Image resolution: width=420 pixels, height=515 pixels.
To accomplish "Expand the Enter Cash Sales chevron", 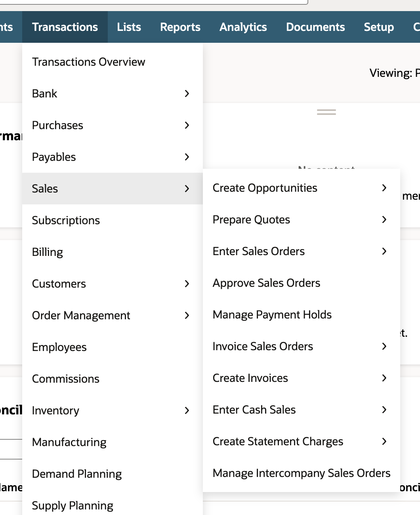I will point(384,410).
